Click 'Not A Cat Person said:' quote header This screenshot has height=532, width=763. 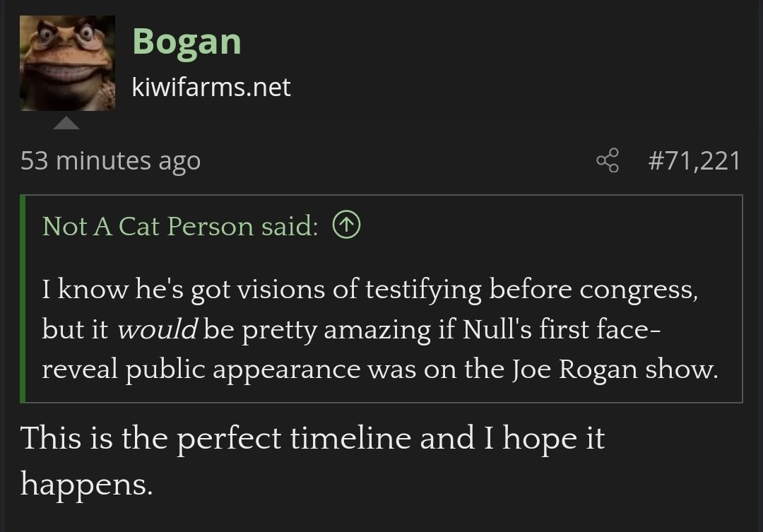click(180, 226)
